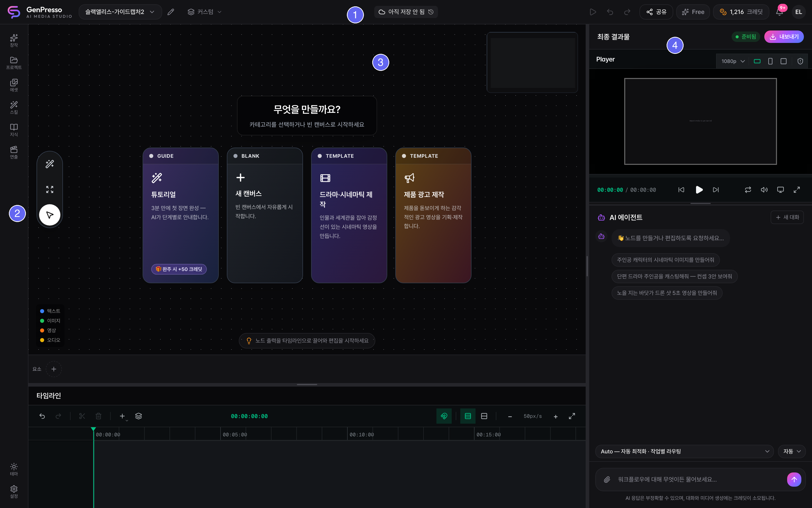Open the timeline add plus dropdown

click(123, 417)
